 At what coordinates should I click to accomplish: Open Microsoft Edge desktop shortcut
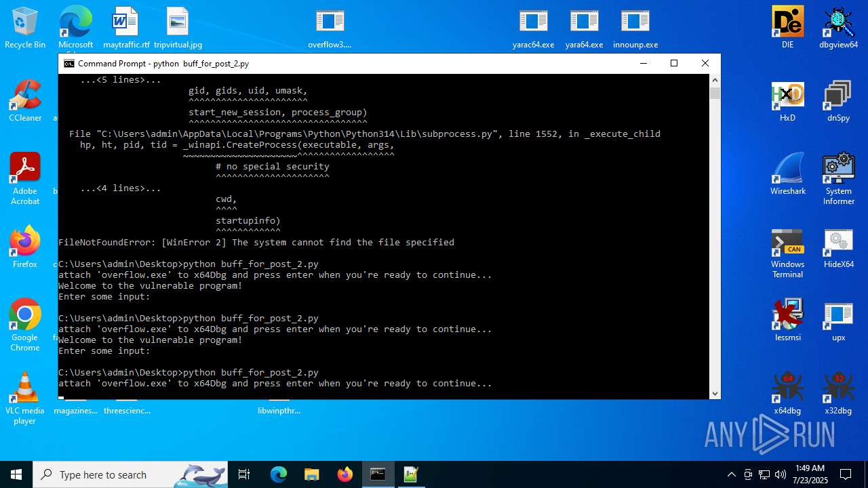pos(75,28)
